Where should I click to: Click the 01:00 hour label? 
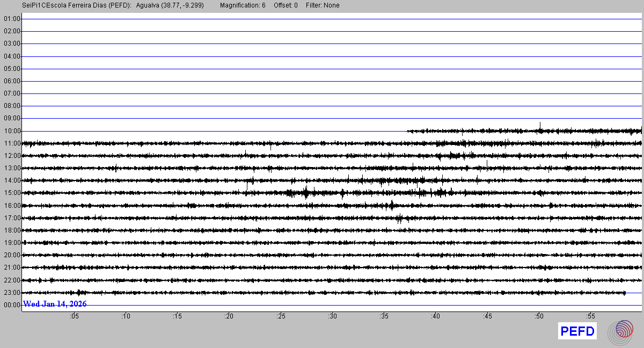[11, 19]
